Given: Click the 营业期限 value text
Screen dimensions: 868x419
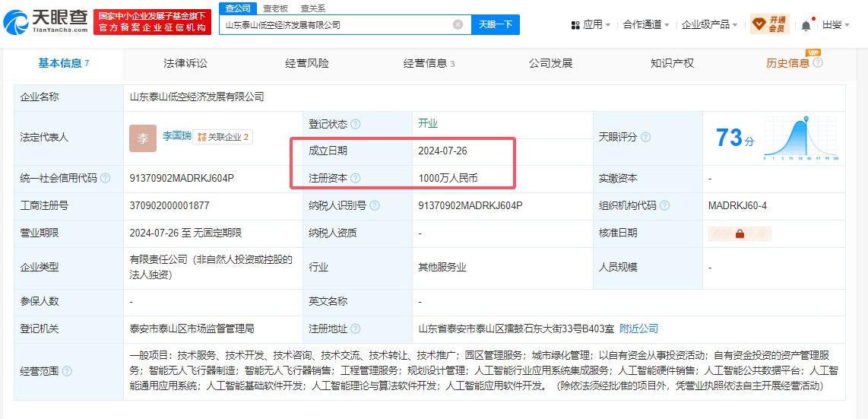Looking at the screenshot, I should point(185,233).
